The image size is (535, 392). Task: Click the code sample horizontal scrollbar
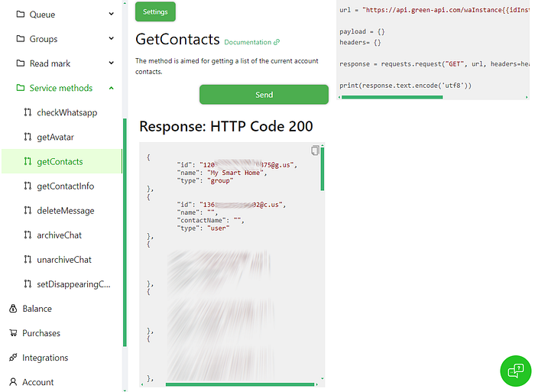(x=392, y=97)
